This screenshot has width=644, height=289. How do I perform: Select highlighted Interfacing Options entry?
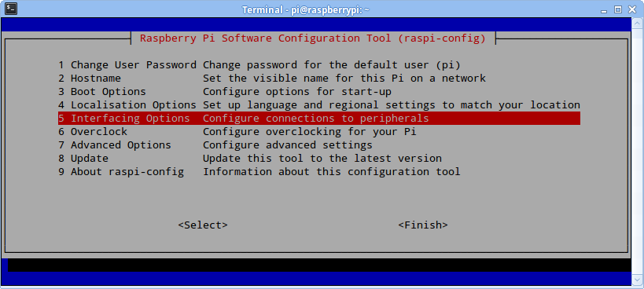point(319,119)
